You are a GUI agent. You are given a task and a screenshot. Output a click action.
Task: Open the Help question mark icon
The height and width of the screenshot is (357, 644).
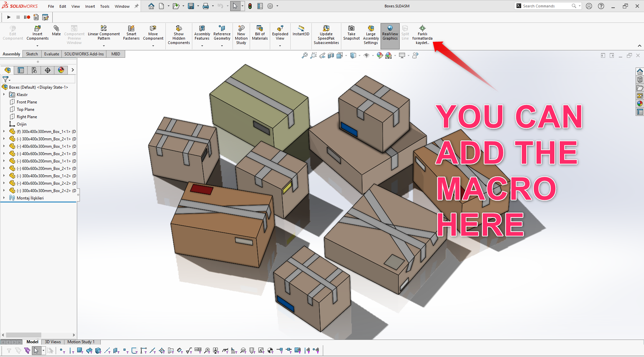tap(601, 6)
